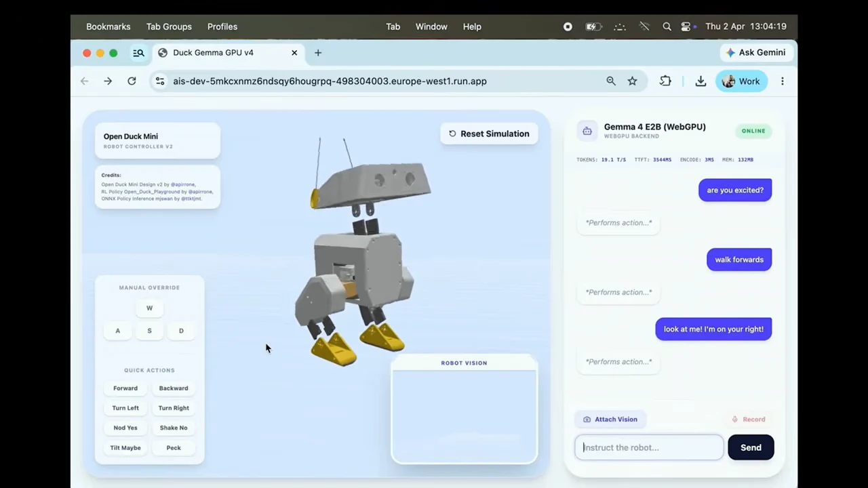Click the MEM 132MB stat
868x488 pixels.
(x=738, y=160)
